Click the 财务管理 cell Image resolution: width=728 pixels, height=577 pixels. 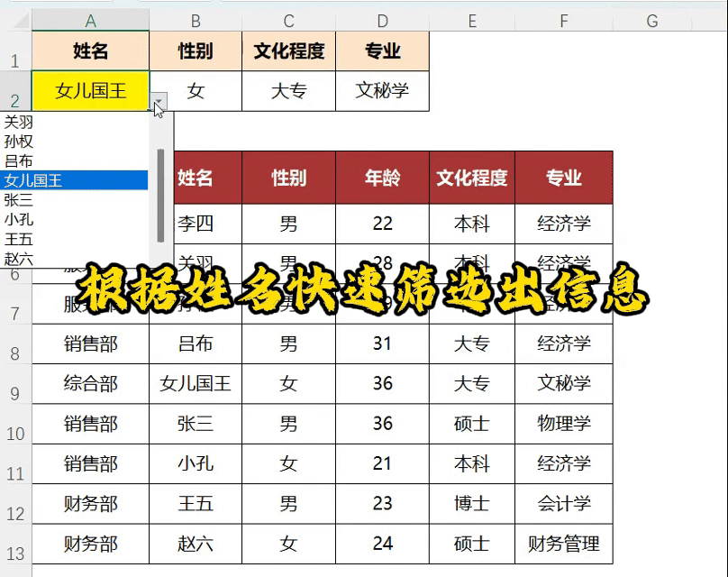click(564, 544)
